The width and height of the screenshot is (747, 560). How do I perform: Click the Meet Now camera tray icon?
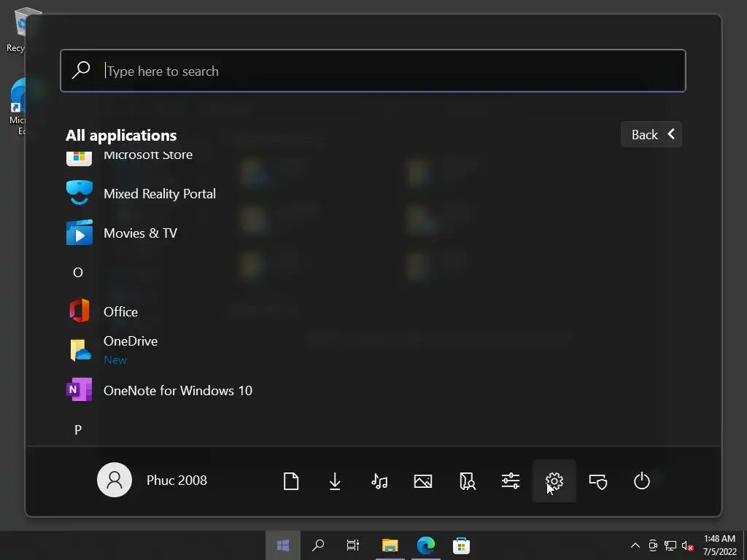click(653, 545)
